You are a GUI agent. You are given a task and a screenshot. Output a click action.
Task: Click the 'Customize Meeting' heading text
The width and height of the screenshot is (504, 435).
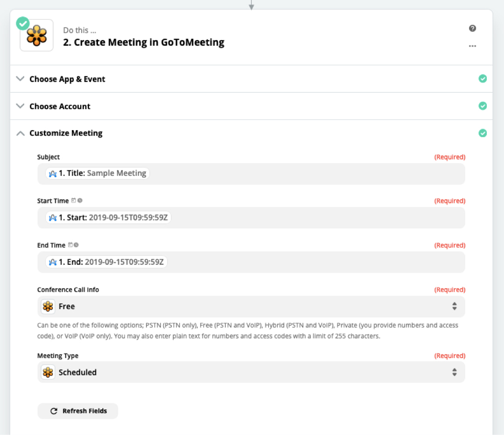[66, 133]
